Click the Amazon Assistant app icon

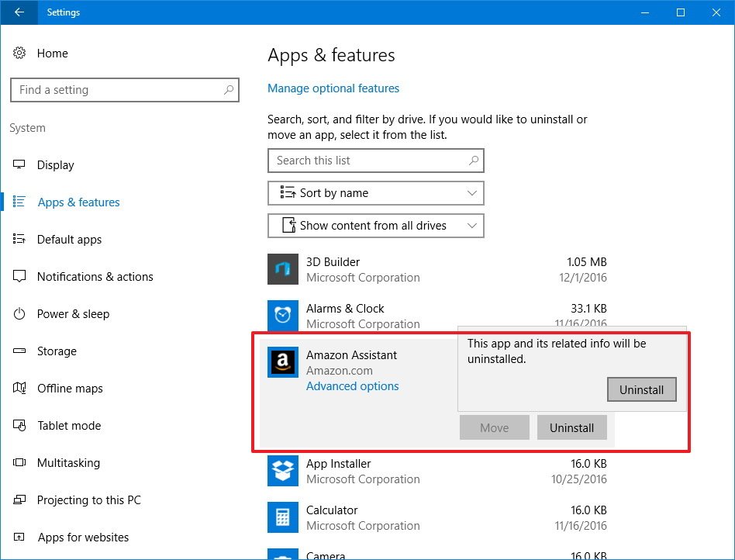coord(283,362)
